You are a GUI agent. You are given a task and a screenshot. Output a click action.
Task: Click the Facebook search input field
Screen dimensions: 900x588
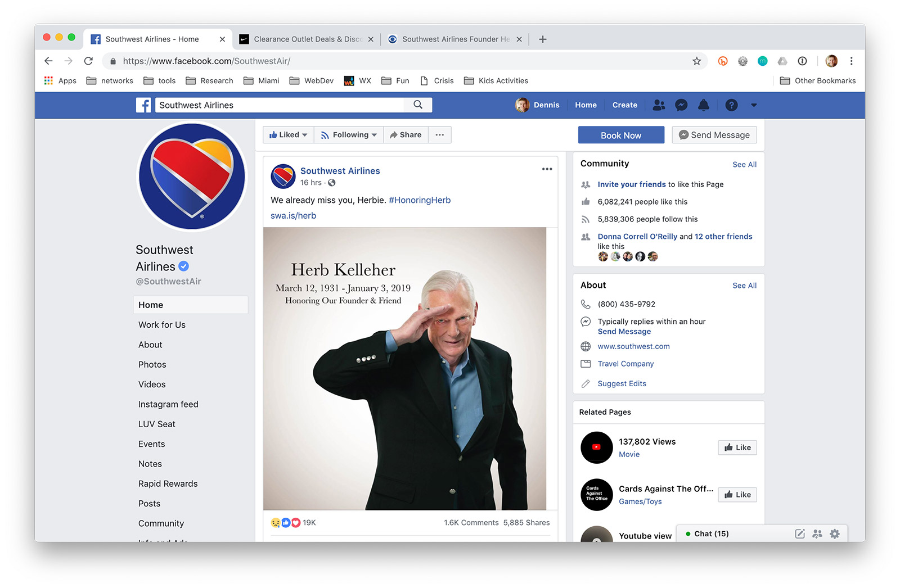pos(280,105)
